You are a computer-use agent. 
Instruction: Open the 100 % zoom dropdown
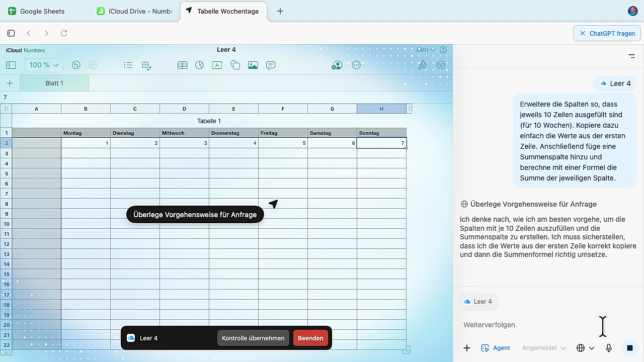44,65
